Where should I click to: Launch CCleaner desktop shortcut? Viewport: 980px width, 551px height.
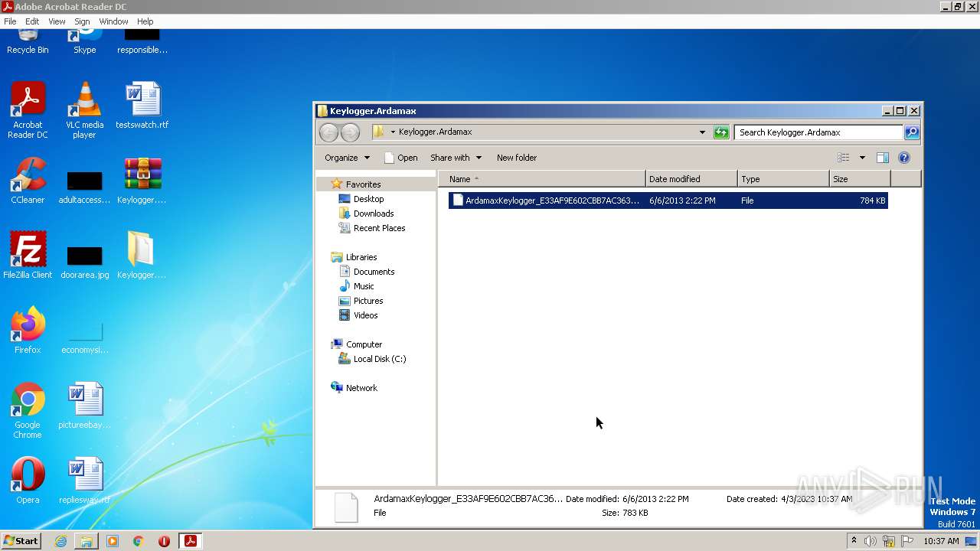pyautogui.click(x=28, y=181)
